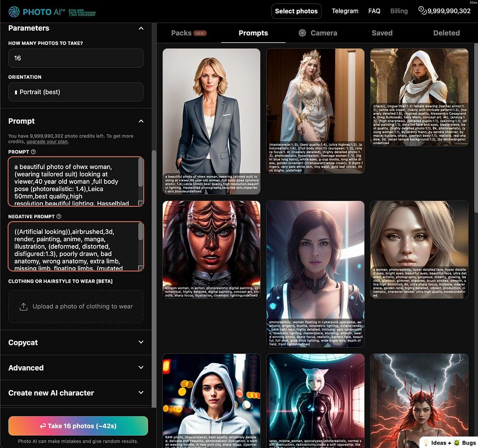Click the help icon beside PROMPT label
This screenshot has height=448, width=478.
[x=33, y=152]
